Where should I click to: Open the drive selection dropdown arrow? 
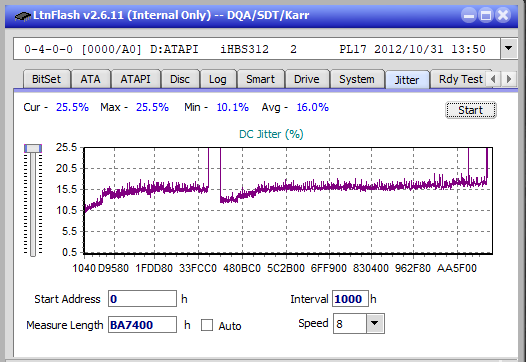509,49
